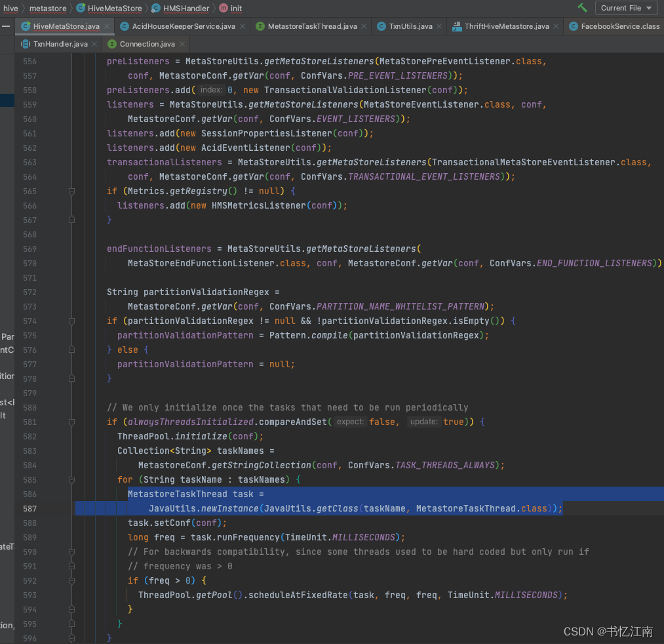Click the HMSHandler breadcrumb

click(x=186, y=9)
